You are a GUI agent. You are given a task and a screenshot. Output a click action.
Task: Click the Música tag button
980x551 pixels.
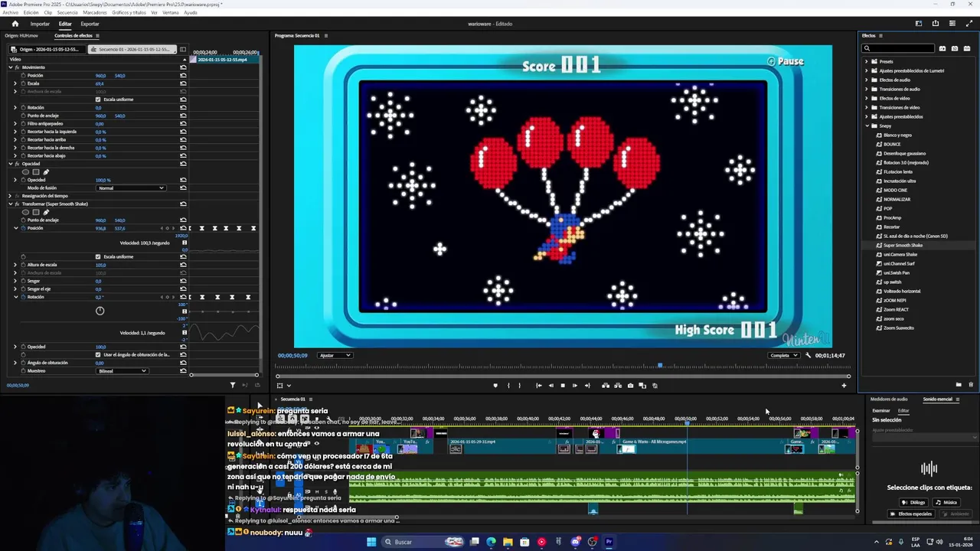tap(946, 502)
